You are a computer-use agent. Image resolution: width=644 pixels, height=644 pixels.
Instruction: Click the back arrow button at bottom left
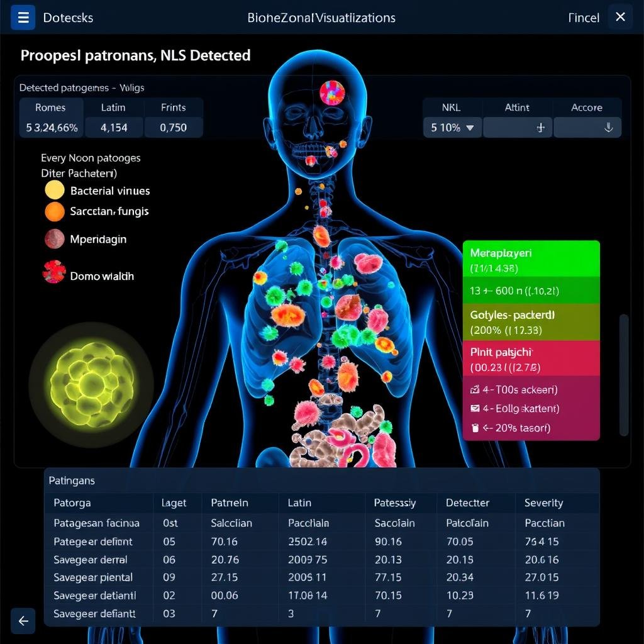pyautogui.click(x=23, y=621)
